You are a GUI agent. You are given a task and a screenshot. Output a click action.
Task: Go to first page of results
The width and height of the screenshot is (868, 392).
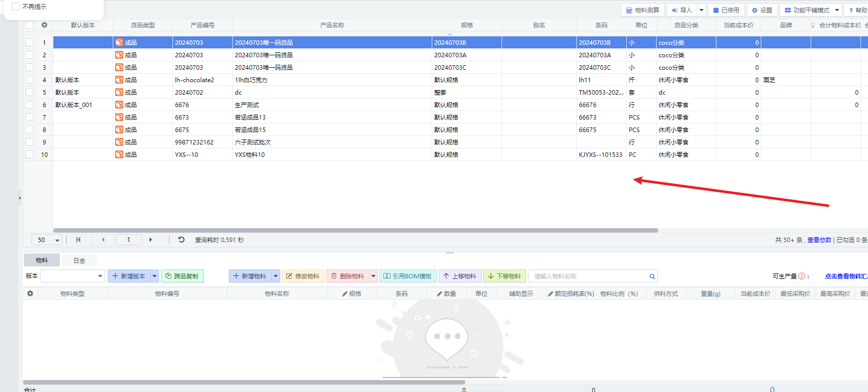click(x=78, y=240)
